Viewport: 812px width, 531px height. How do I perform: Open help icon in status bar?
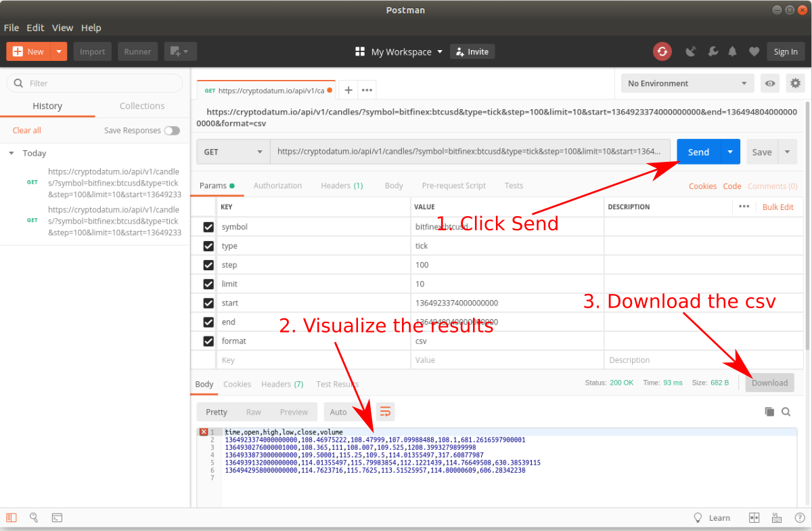tap(799, 518)
